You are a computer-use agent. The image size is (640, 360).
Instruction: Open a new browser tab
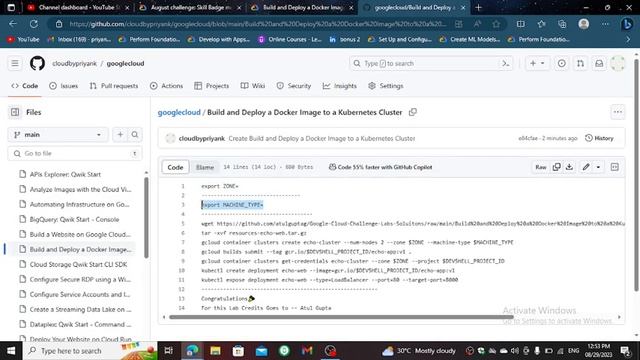[x=478, y=7]
